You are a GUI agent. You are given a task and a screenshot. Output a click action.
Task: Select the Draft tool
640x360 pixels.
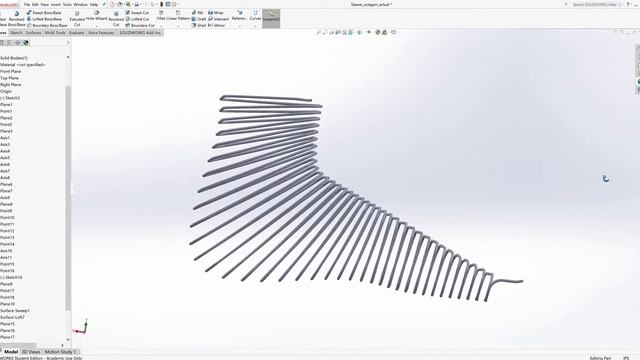[198, 19]
